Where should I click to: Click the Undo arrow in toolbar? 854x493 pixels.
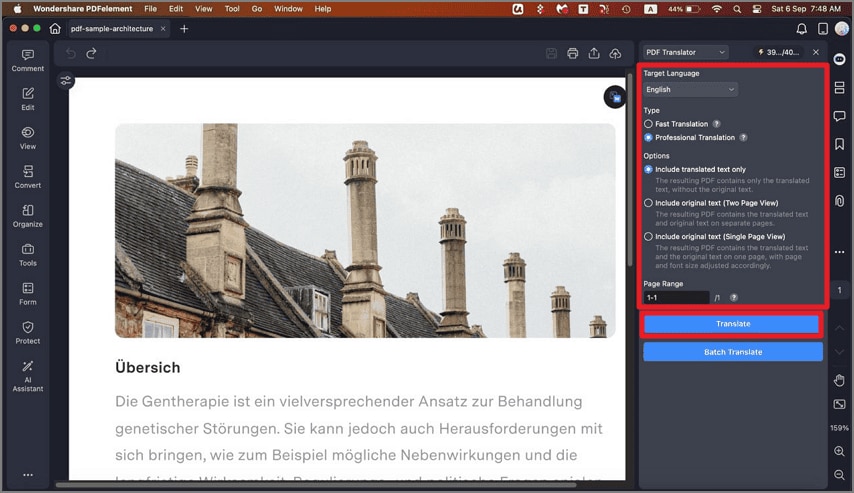[x=71, y=53]
